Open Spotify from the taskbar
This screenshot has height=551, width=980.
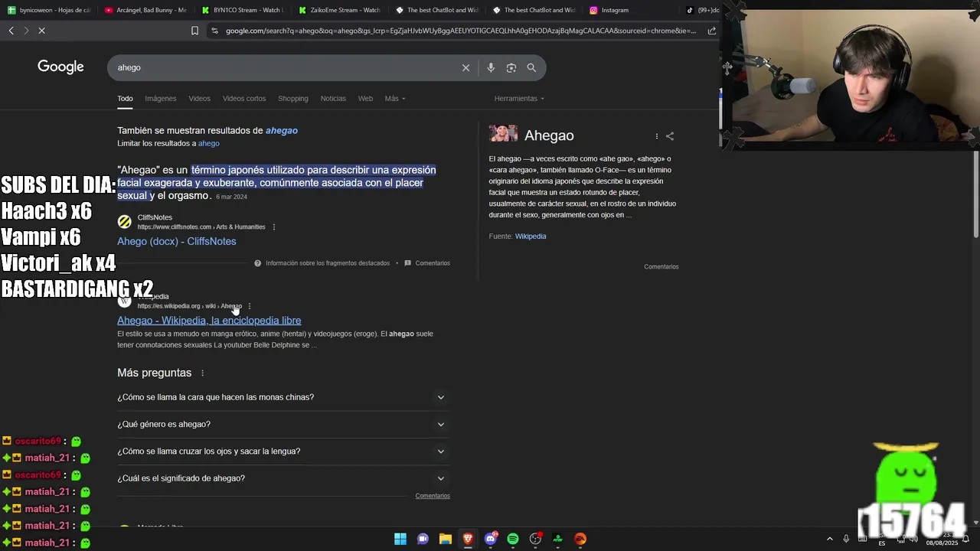[x=513, y=539]
